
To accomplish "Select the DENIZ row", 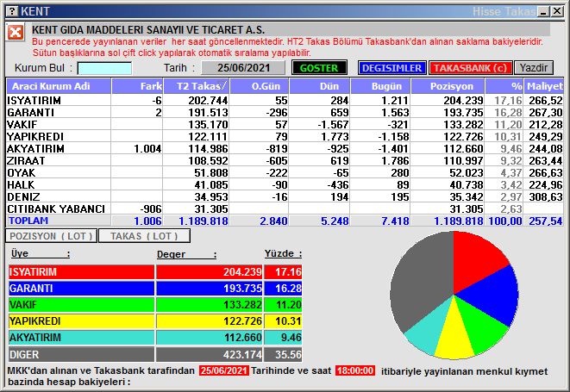I will [285, 196].
